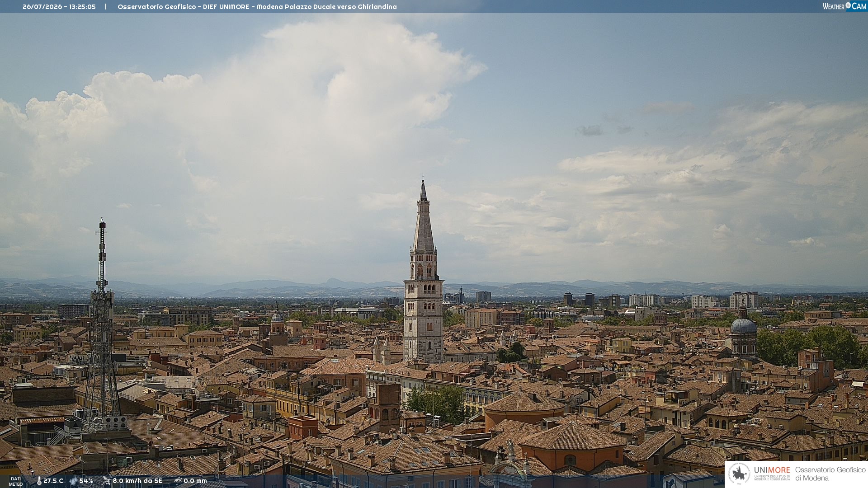Image resolution: width=868 pixels, height=488 pixels.
Task: Click the humidity water drops icon
Action: point(74,481)
